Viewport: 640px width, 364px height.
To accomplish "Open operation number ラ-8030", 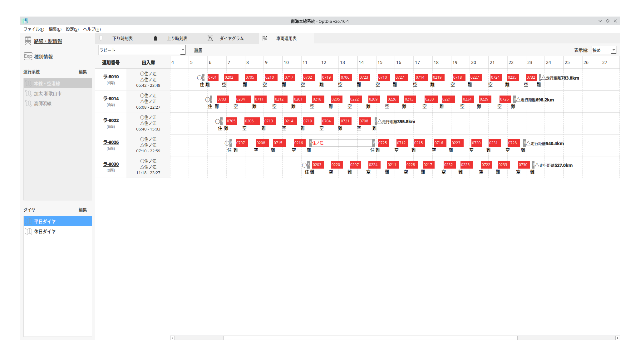I will click(111, 164).
